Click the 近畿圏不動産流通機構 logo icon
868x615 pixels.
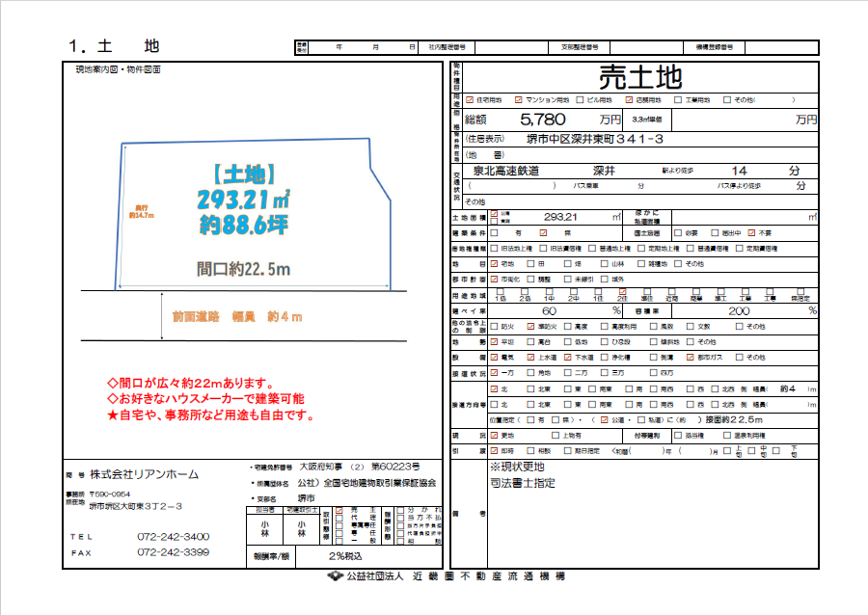coord(336,576)
